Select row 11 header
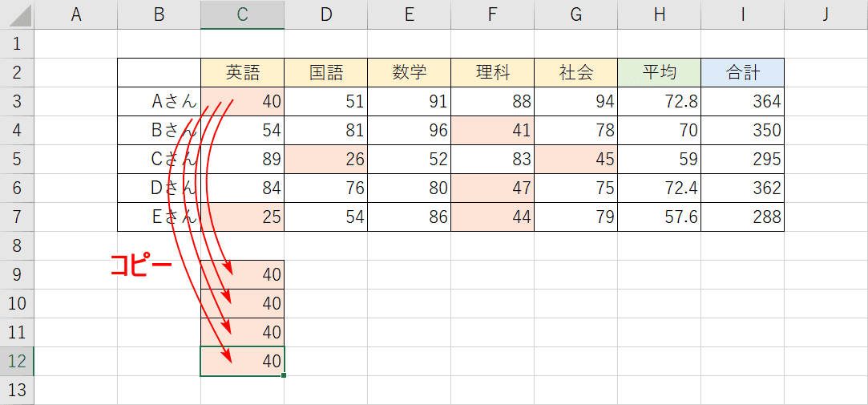868x405 pixels. (x=17, y=333)
